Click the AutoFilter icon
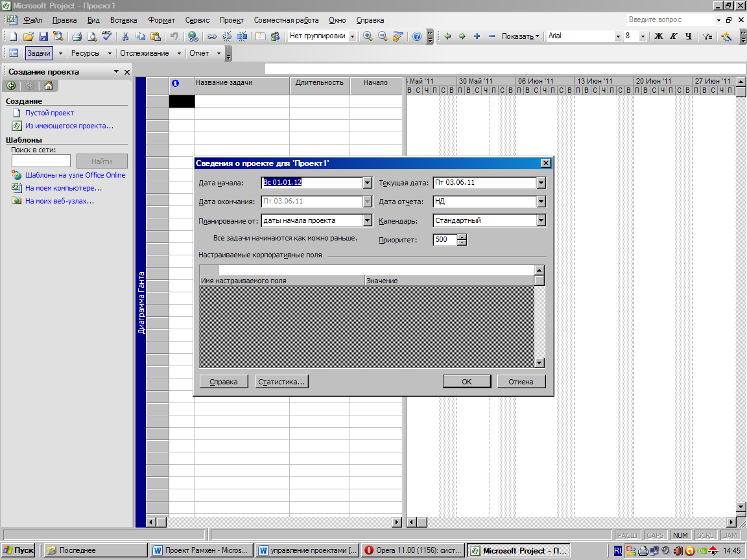This screenshot has height=560, width=747. 707,36
